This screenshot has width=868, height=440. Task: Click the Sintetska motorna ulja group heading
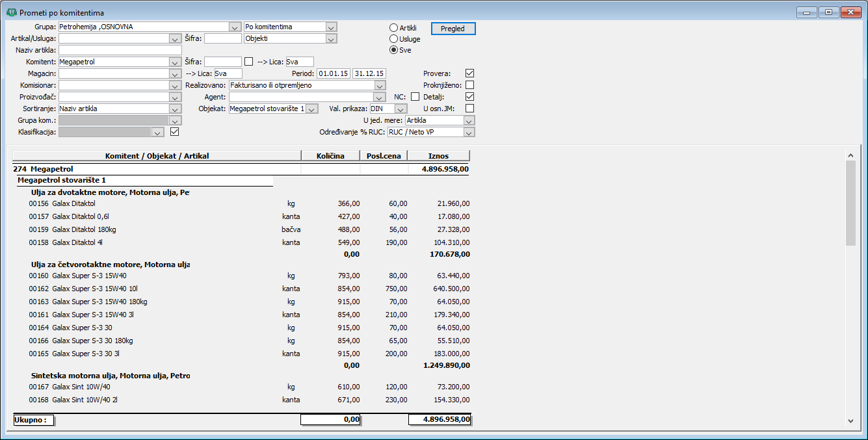point(111,376)
